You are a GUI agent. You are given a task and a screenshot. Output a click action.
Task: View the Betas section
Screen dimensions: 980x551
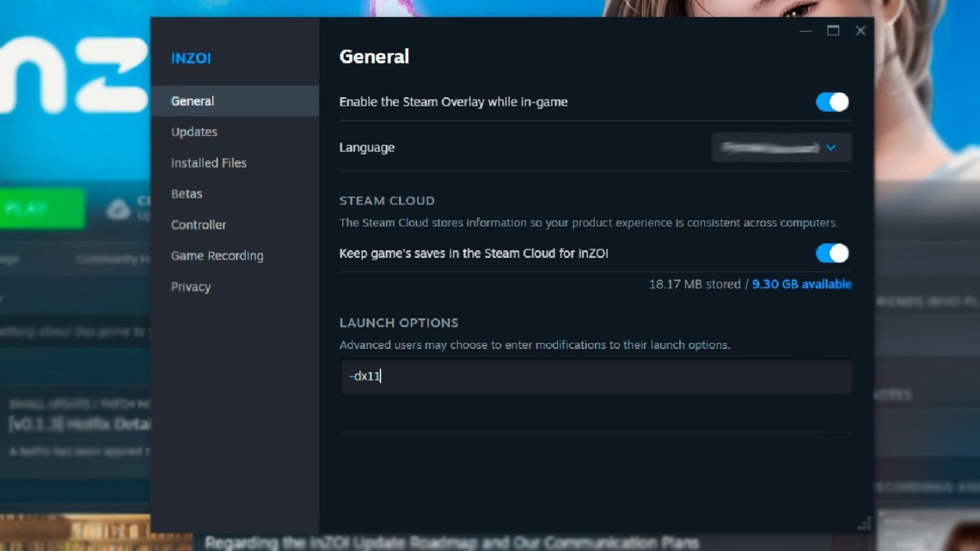[186, 194]
